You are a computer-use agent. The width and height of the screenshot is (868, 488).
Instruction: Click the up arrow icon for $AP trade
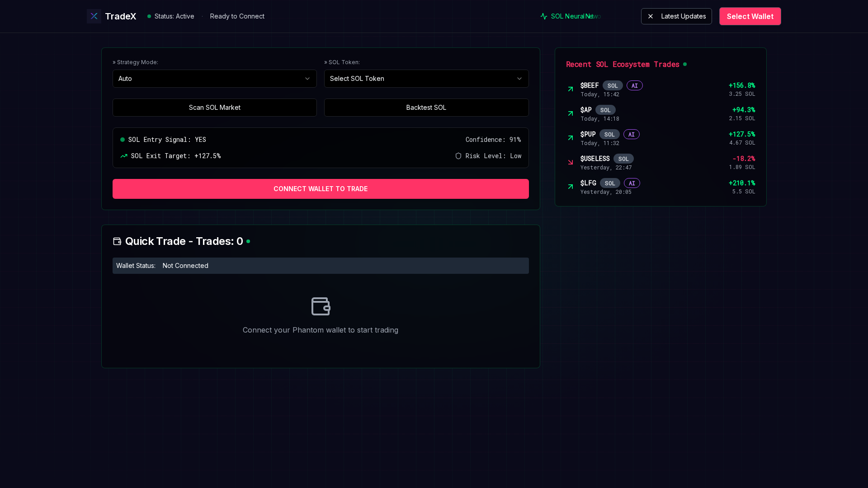point(571,113)
